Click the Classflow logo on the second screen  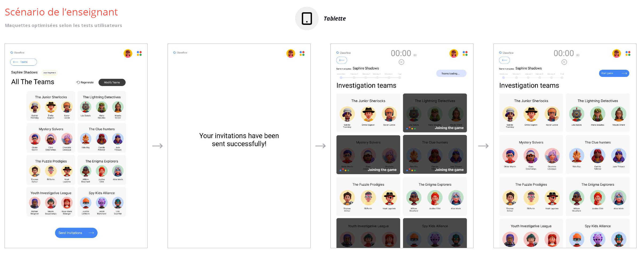click(x=180, y=53)
